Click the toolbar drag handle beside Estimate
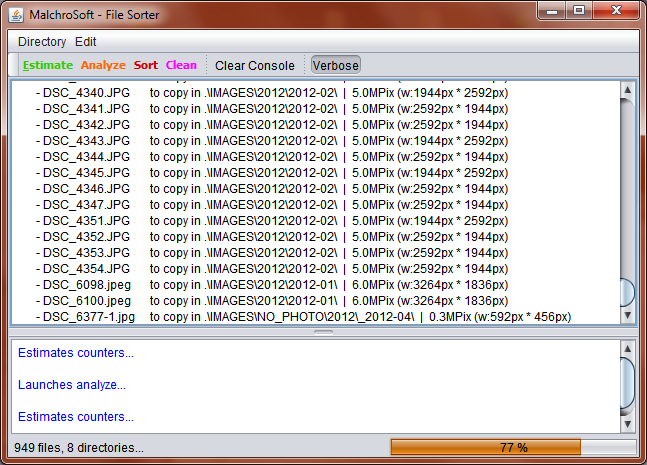 [16, 66]
